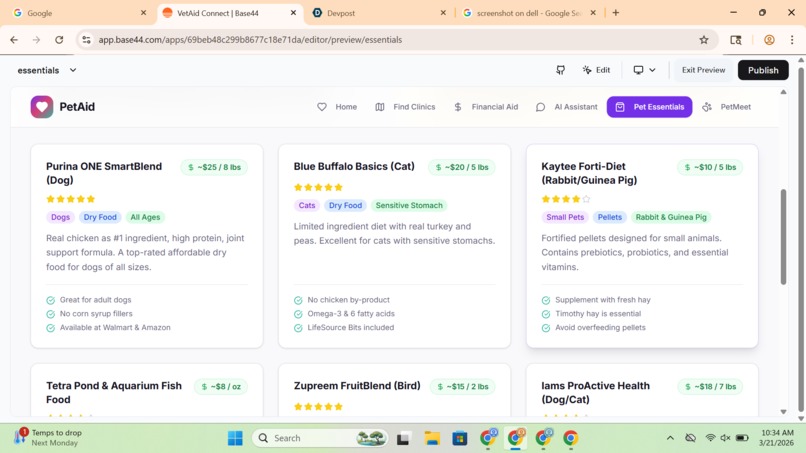Image resolution: width=806 pixels, height=453 pixels.
Task: Open Chrome three-dot menu
Action: coord(792,40)
